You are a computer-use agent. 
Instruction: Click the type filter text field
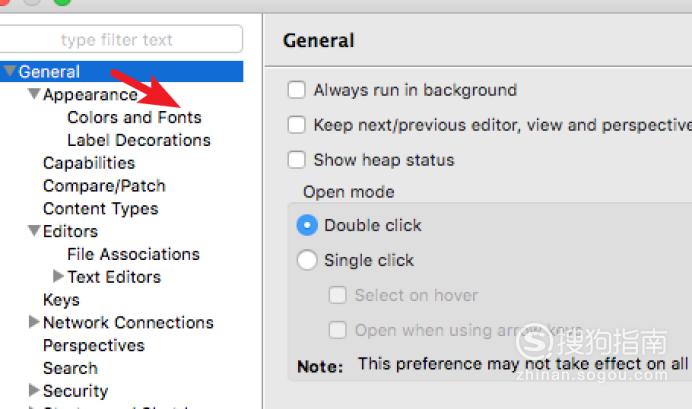(120, 39)
